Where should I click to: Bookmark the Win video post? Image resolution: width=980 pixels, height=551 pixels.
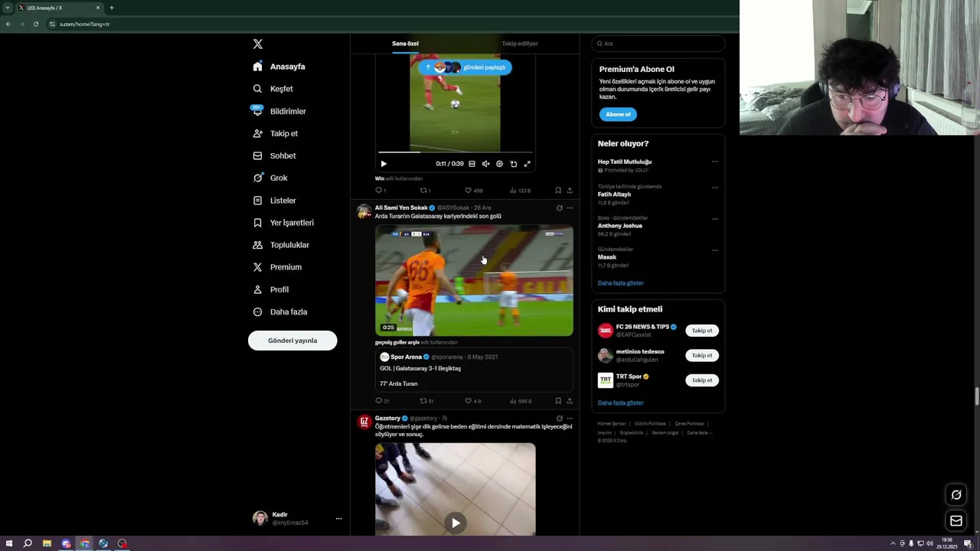[x=558, y=191]
